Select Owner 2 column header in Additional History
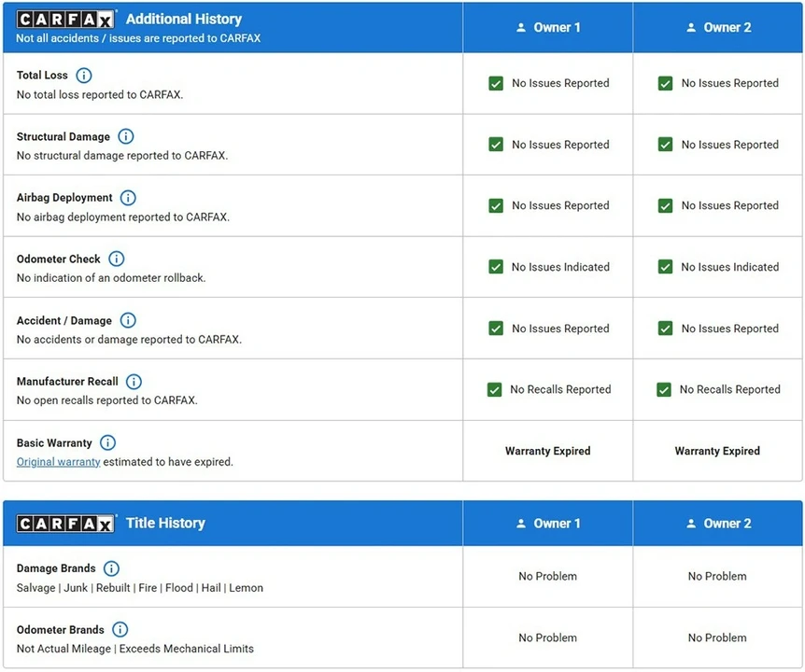The height and width of the screenshot is (672, 805). (718, 27)
